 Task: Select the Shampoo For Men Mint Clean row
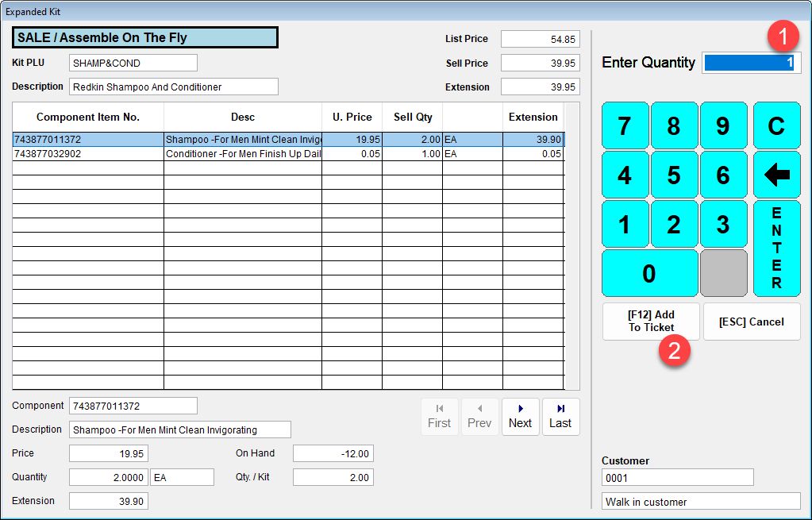242,140
